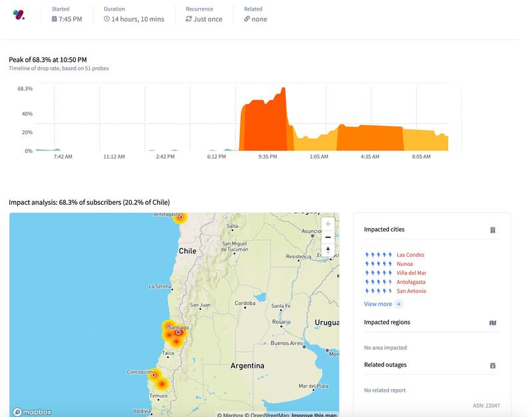
Task: Open the Las Condes city link
Action: pyautogui.click(x=410, y=255)
